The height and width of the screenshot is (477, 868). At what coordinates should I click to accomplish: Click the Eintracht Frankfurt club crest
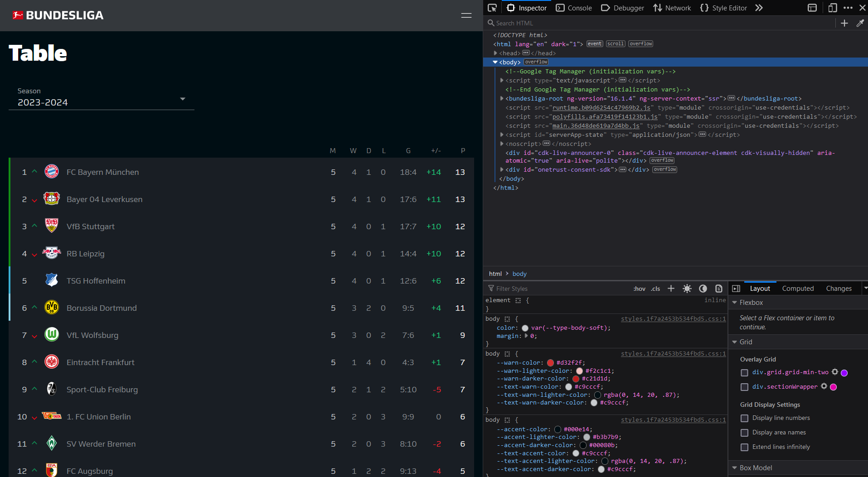52,362
